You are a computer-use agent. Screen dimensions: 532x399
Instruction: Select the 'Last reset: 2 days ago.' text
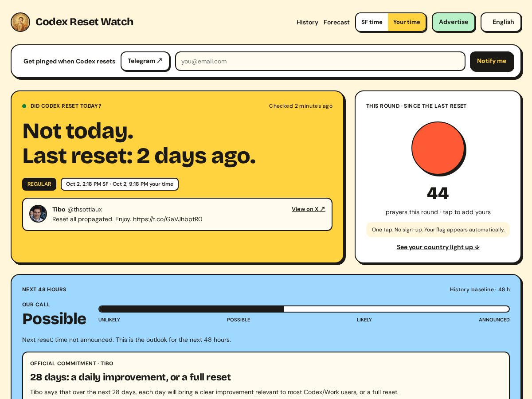pyautogui.click(x=139, y=156)
